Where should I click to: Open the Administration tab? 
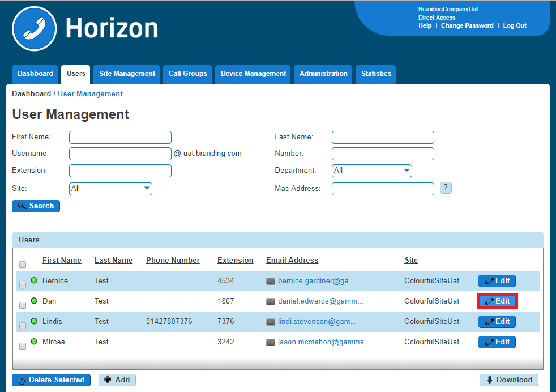(x=323, y=74)
